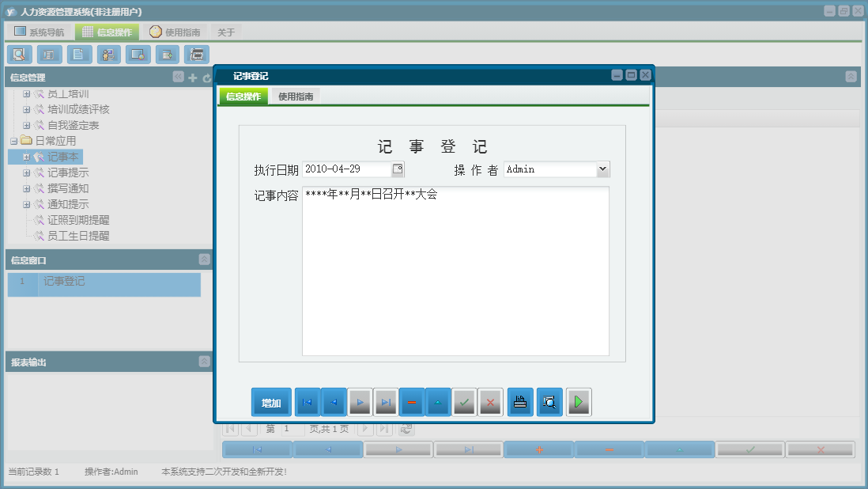
Task: Select dialog's 信息操作 tab
Action: click(x=243, y=97)
